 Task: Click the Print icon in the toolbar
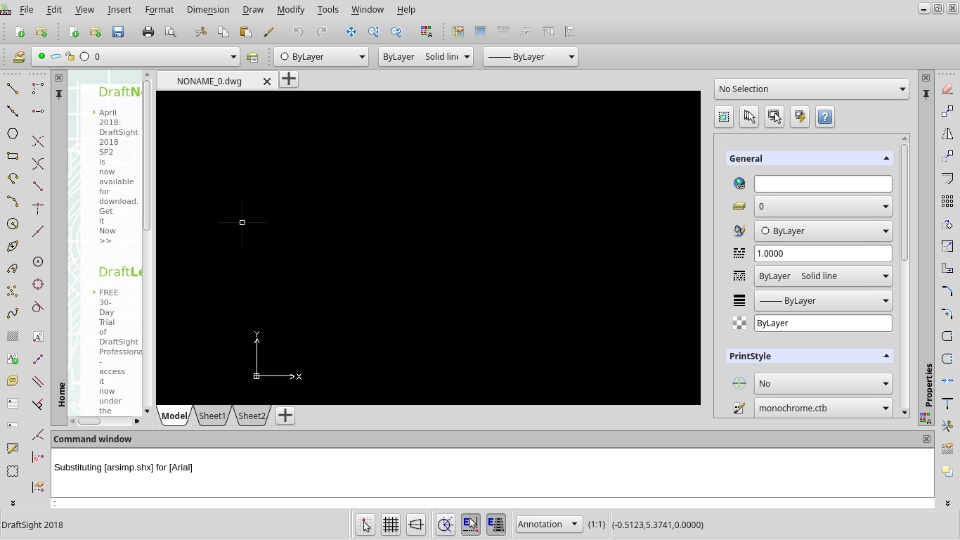[148, 32]
